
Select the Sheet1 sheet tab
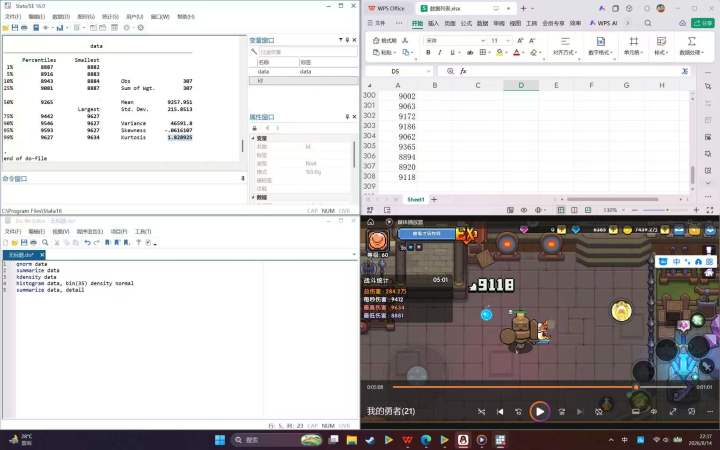(416, 199)
